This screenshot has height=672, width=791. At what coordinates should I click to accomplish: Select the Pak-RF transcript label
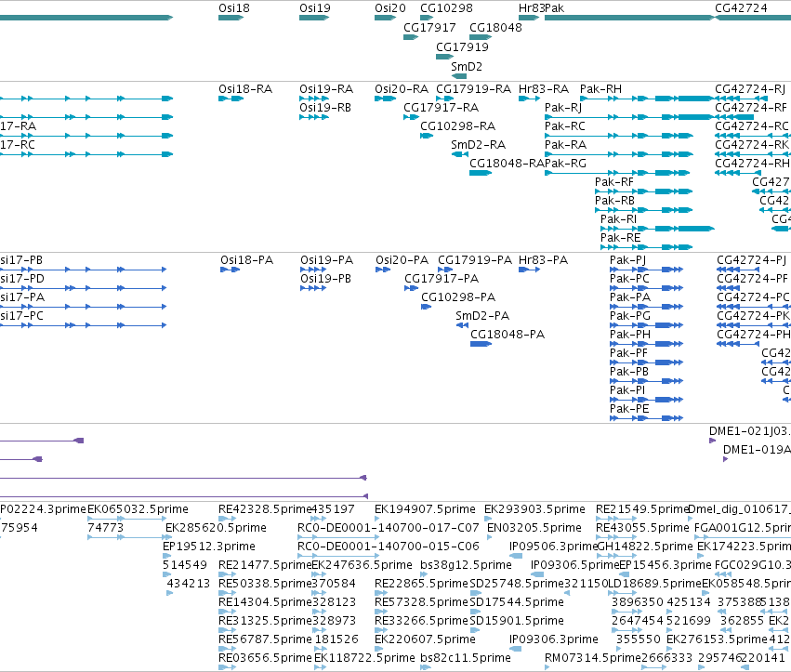point(614,182)
